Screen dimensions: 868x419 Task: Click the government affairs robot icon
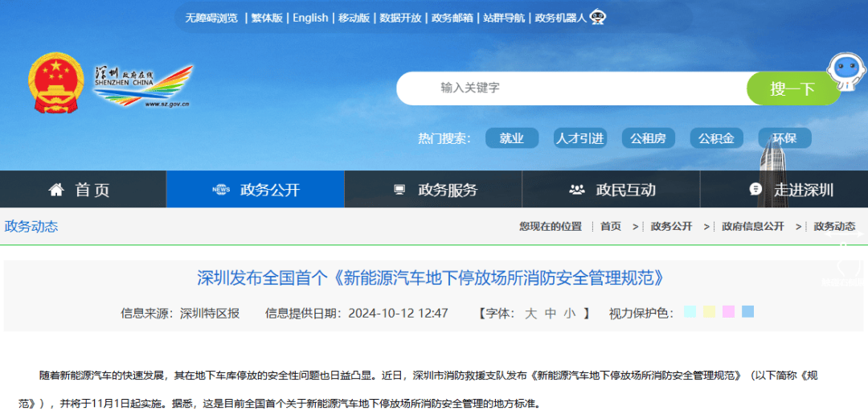(598, 17)
